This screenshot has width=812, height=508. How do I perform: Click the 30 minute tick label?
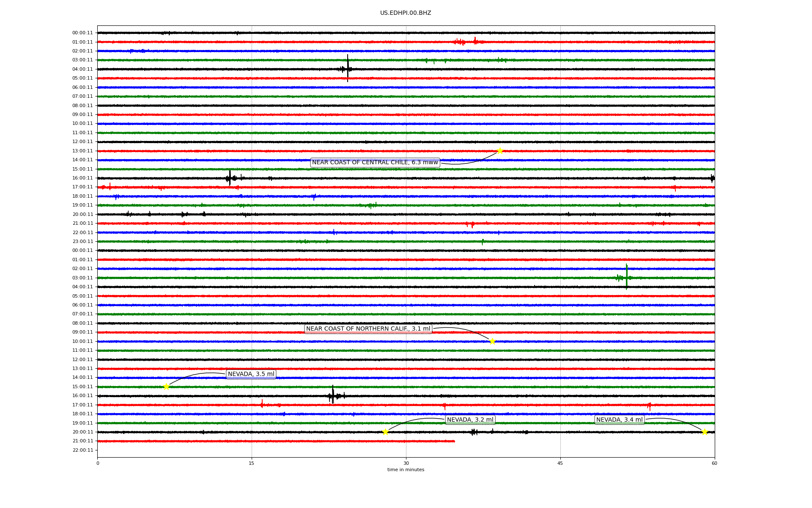406,463
